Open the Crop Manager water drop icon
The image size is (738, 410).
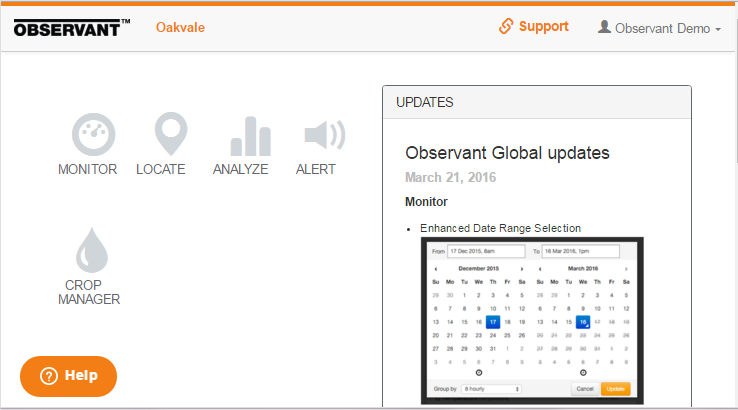pos(92,250)
